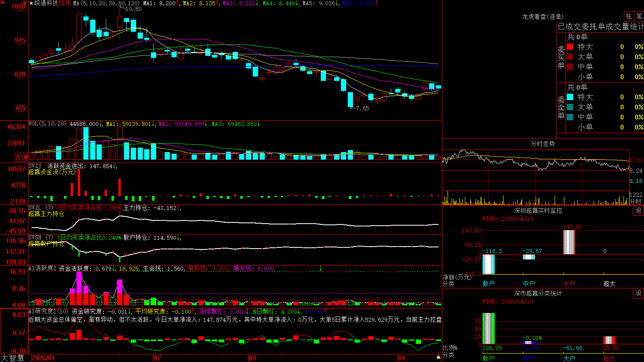
Task: Click 超大 category in 深圳超赢实时监控 chart
Action: (609, 284)
